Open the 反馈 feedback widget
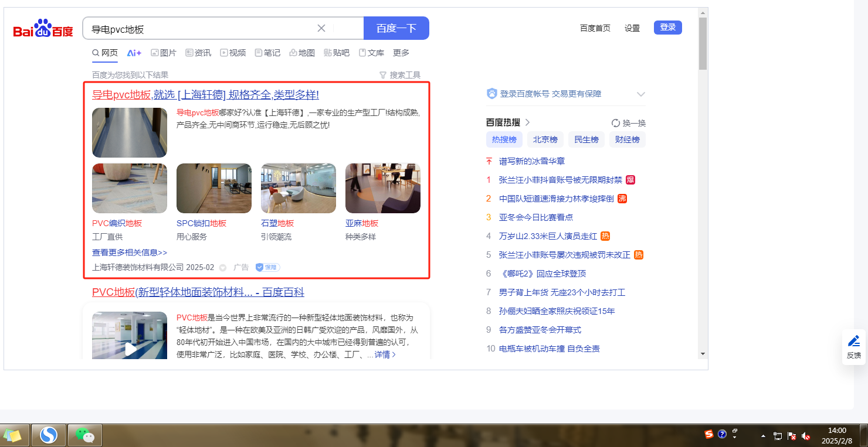 tap(854, 347)
